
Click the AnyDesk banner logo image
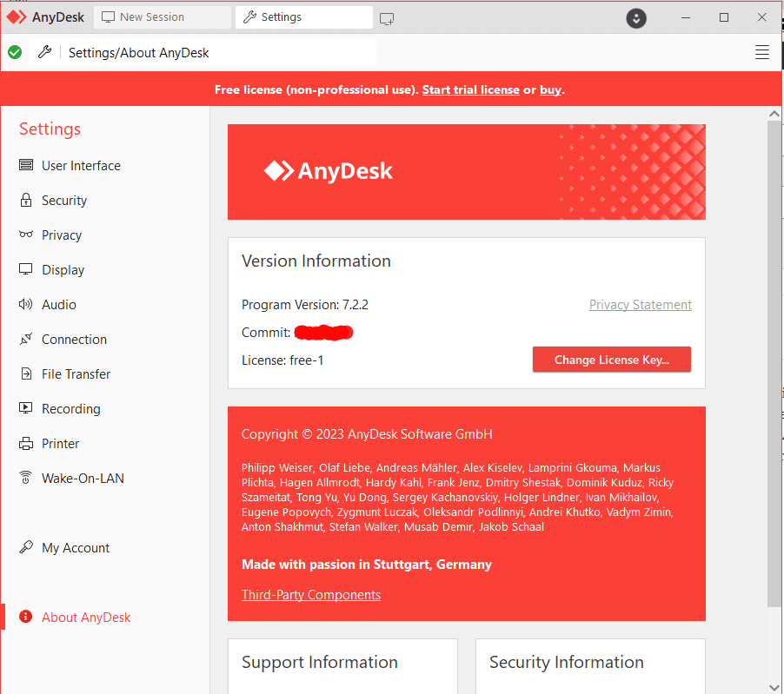click(x=328, y=171)
